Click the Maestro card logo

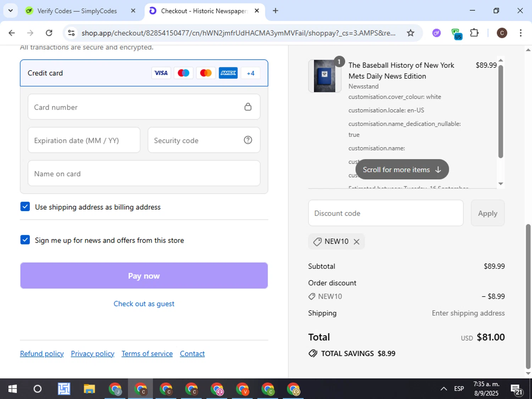pos(183,73)
